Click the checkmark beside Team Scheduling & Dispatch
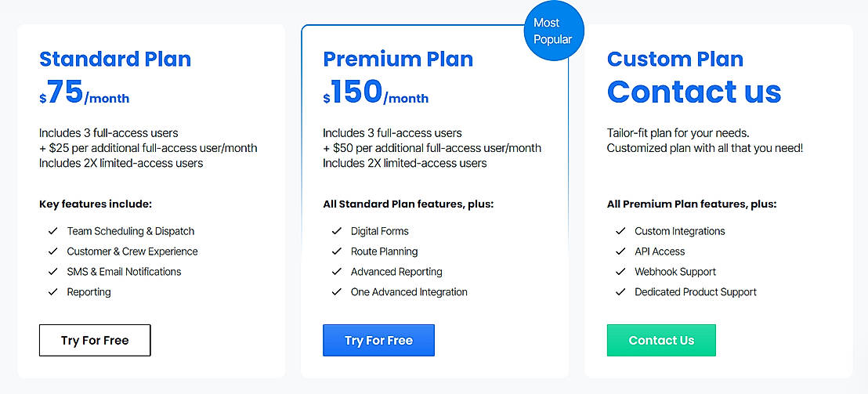The image size is (868, 394). click(53, 231)
